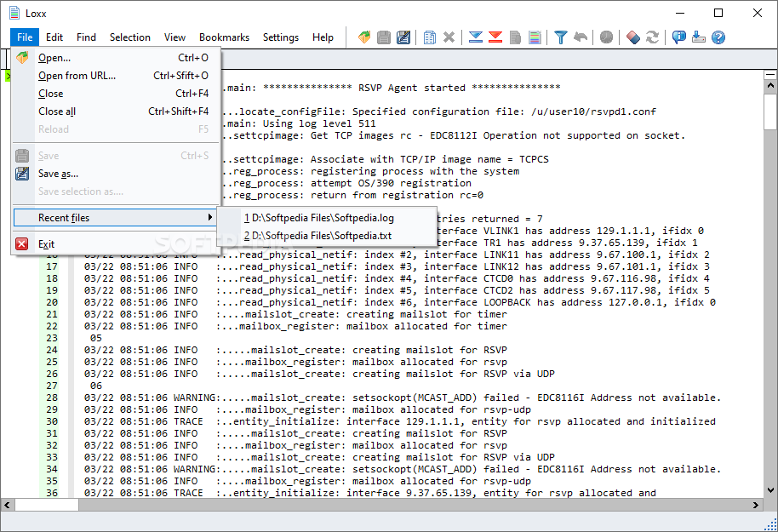Click the gray clock toolbar icon
This screenshot has width=778, height=532.
coord(606,37)
